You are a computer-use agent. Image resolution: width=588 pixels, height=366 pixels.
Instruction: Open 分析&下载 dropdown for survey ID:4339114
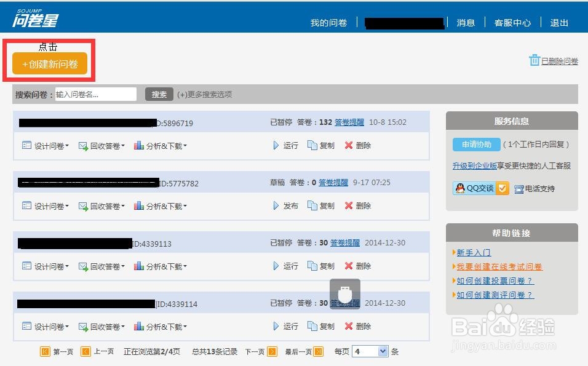(x=161, y=327)
